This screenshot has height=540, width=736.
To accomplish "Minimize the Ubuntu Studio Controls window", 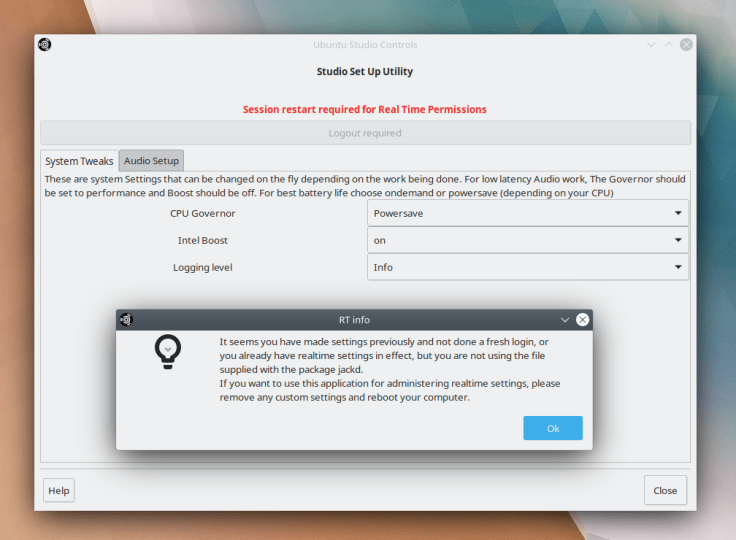I will tap(651, 45).
